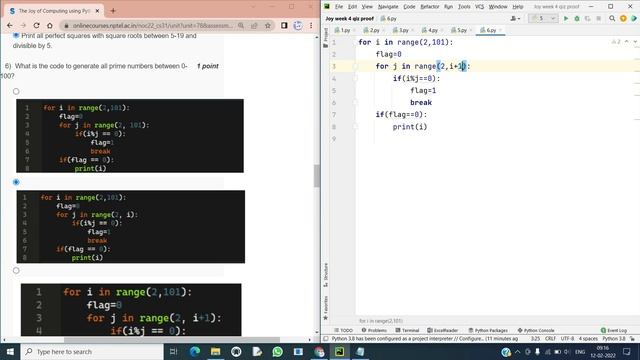Go to previous highlighted problem arrow in editor
This screenshot has height=360, width=640.
tap(627, 42)
